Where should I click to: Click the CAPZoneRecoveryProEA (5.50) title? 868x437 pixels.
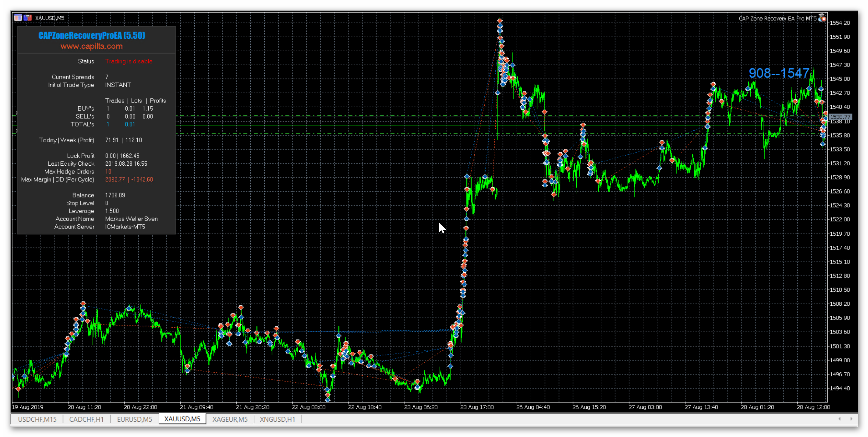(x=92, y=35)
